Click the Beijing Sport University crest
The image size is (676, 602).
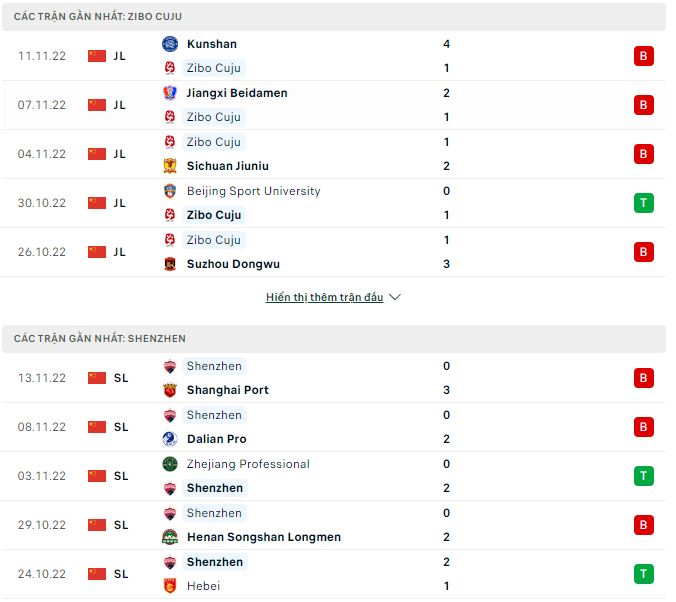pos(169,191)
